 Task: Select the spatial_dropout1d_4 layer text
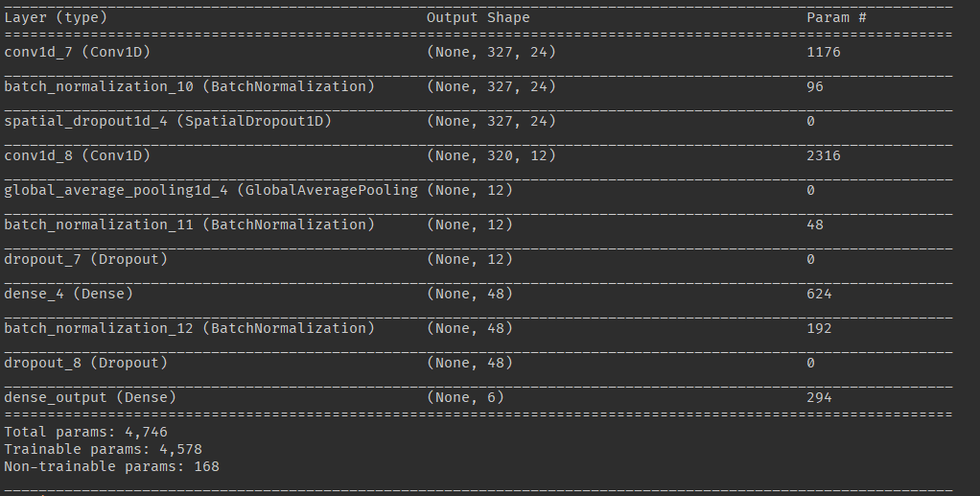169,121
